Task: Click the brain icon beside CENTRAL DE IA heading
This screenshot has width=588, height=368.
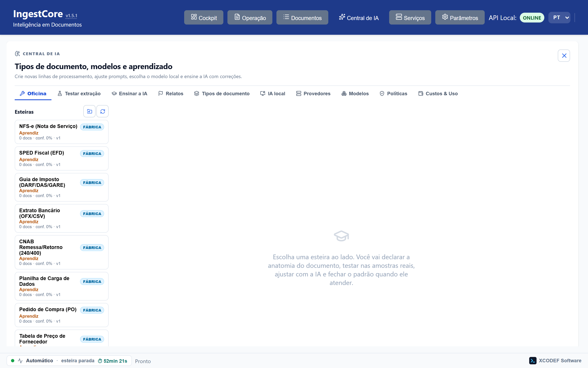Action: pyautogui.click(x=18, y=54)
